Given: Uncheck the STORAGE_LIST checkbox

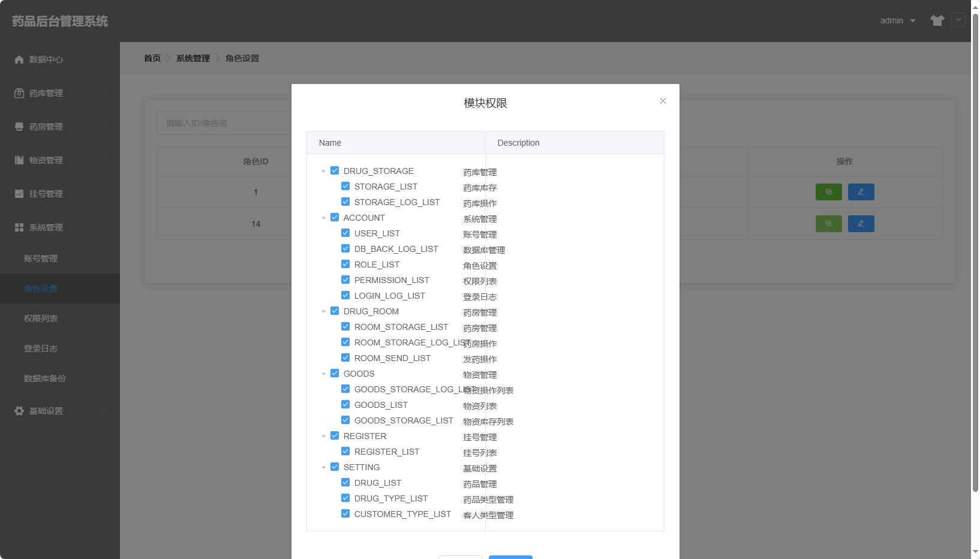Looking at the screenshot, I should (345, 186).
